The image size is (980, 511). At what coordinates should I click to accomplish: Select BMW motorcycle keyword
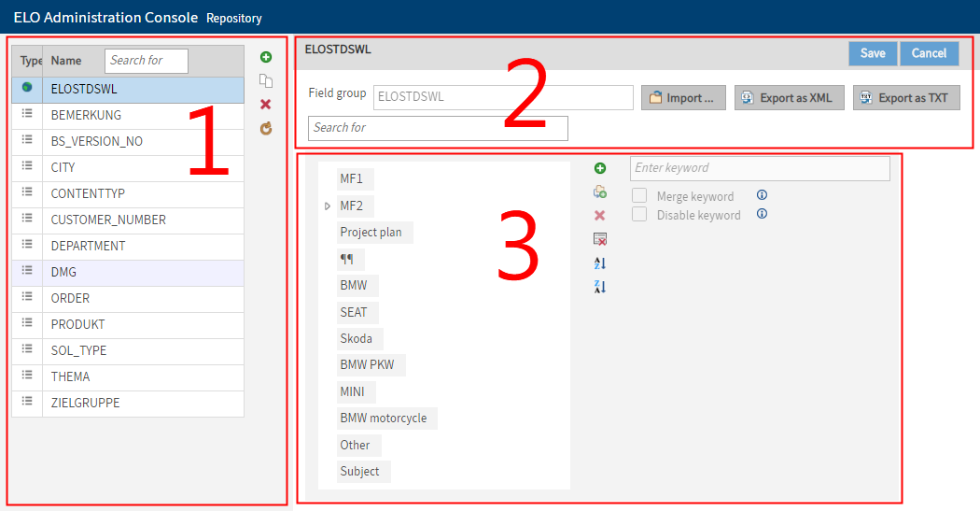387,418
